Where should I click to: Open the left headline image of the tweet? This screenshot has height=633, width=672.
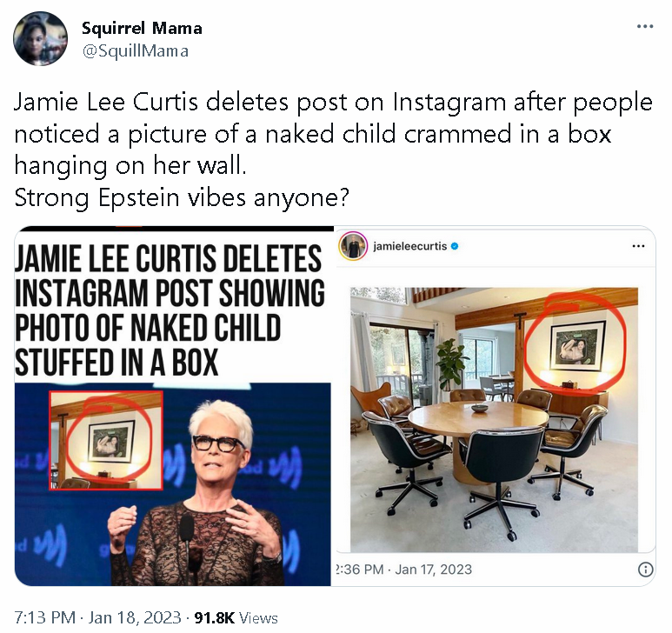tap(173, 406)
